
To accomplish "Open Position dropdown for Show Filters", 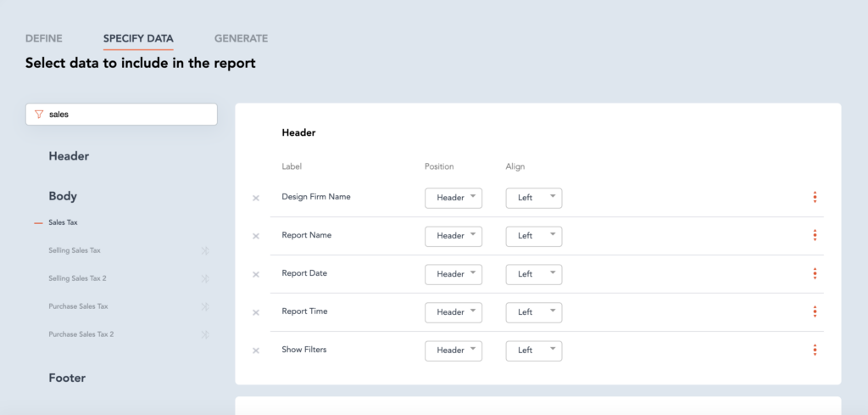I will 453,350.
